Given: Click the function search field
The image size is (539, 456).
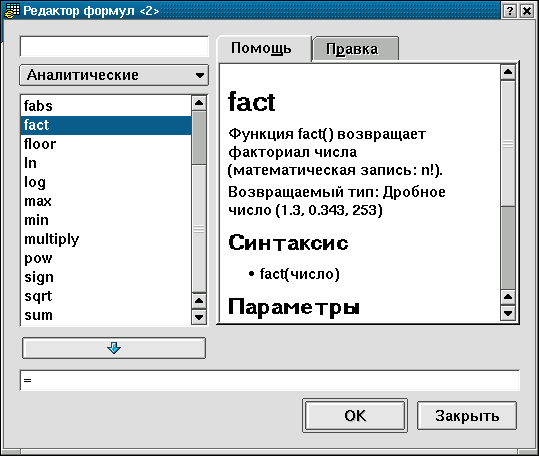Looking at the screenshot, I should (114, 46).
